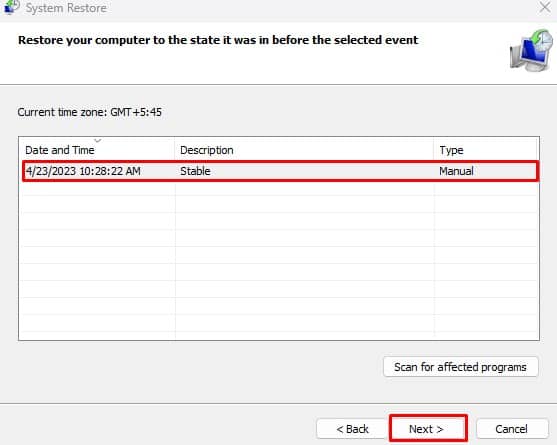This screenshot has width=557, height=445.
Task: Click the Next button
Action: (x=428, y=429)
